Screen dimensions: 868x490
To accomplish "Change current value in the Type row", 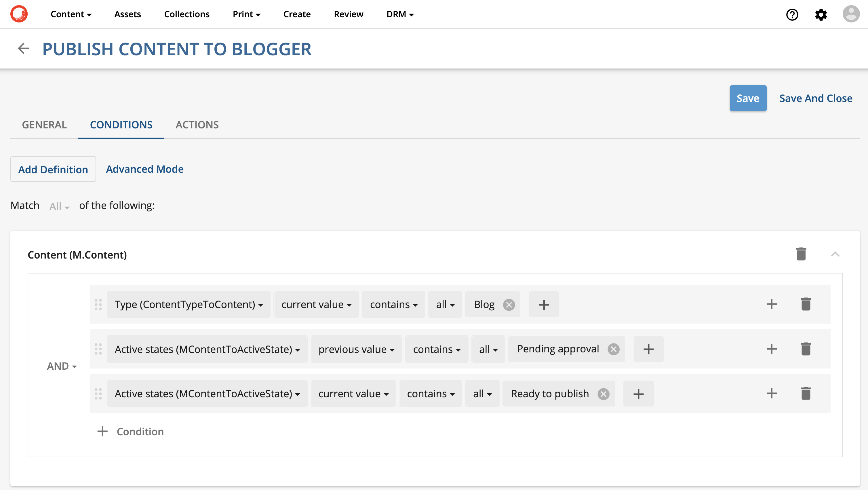I will point(316,304).
